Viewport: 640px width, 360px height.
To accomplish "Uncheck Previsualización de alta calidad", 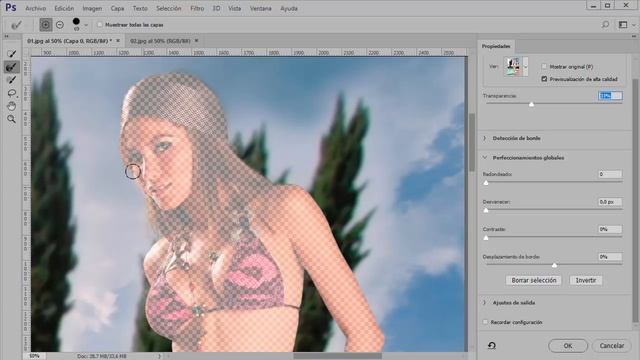I will 544,79.
